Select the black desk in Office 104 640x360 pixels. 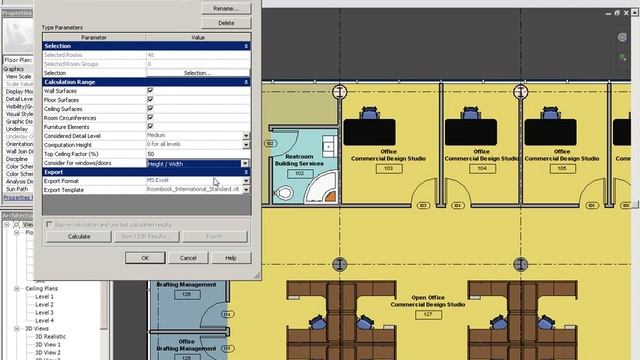coord(471,132)
